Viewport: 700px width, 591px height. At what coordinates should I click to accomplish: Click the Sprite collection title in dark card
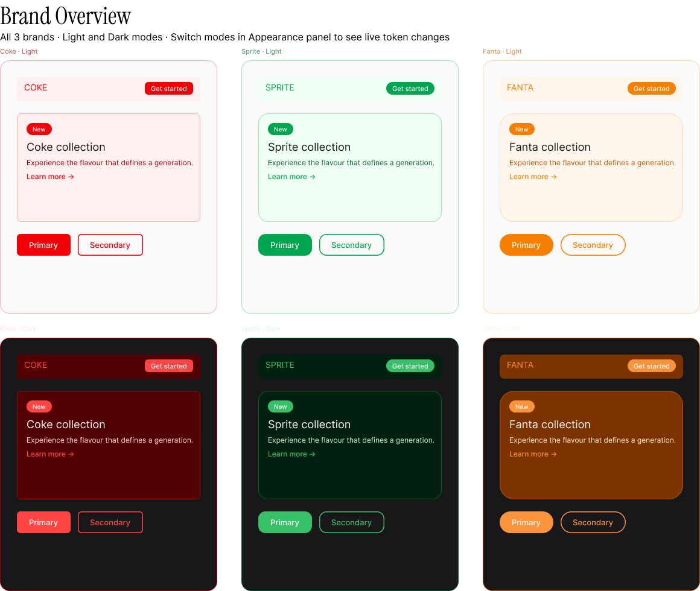310,425
